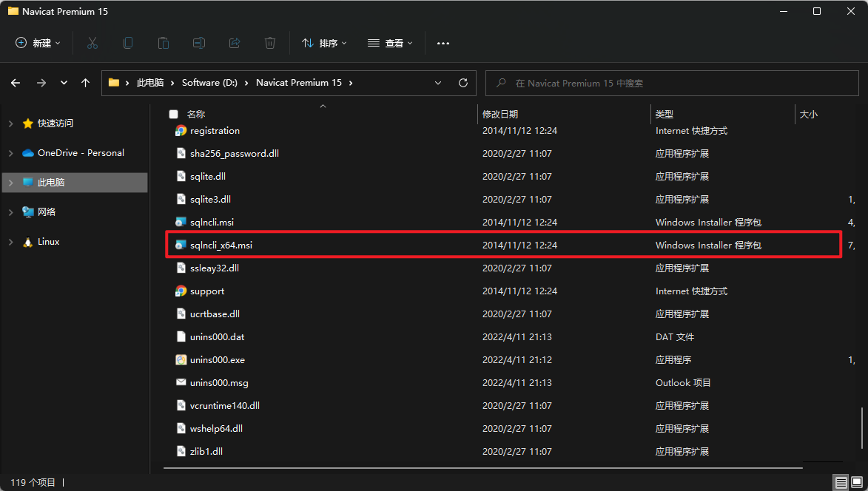
Task: Click the unins000.msg envelope icon
Action: [x=181, y=382]
